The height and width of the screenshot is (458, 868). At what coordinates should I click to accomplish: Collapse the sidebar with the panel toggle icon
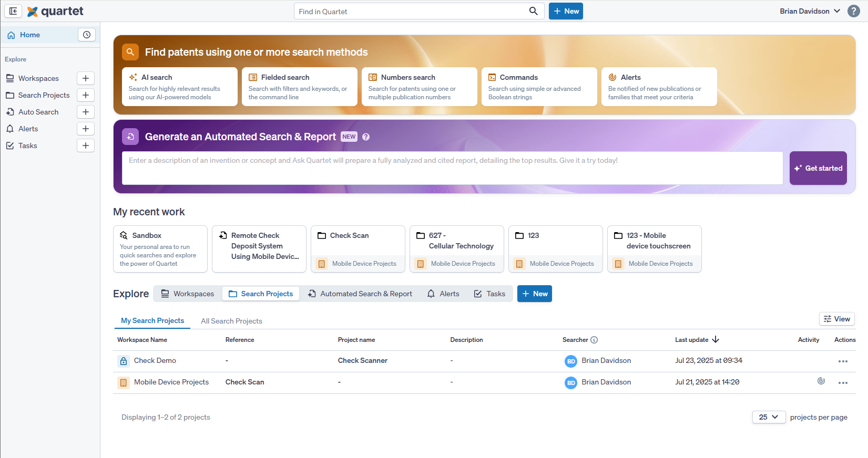(x=13, y=11)
